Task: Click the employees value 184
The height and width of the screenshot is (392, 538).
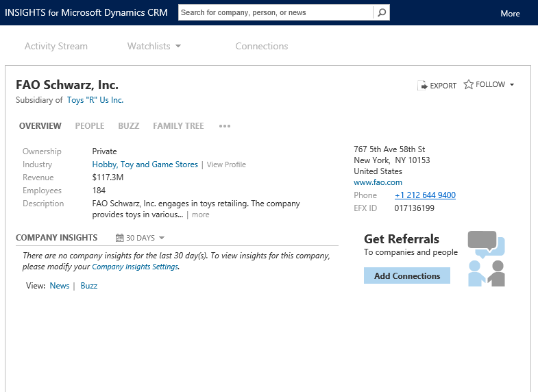Action: coord(99,191)
